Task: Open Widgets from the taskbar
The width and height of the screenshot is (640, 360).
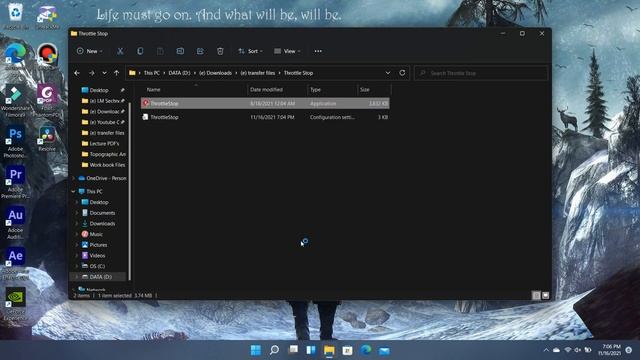Action: pos(311,350)
